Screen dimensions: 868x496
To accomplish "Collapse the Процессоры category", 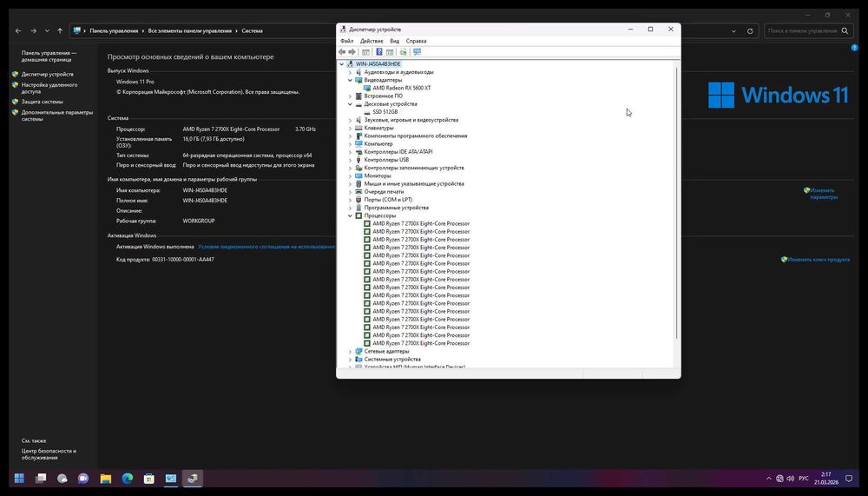I will [x=350, y=215].
